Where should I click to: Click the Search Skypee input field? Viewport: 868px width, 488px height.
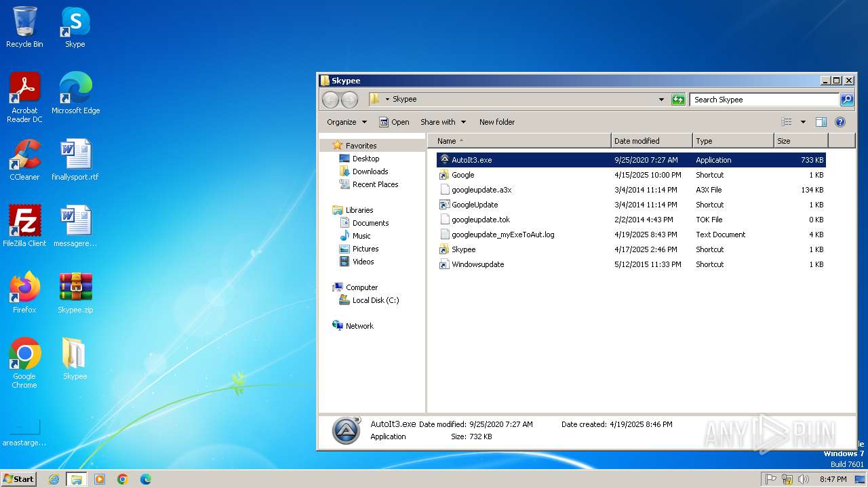point(764,100)
